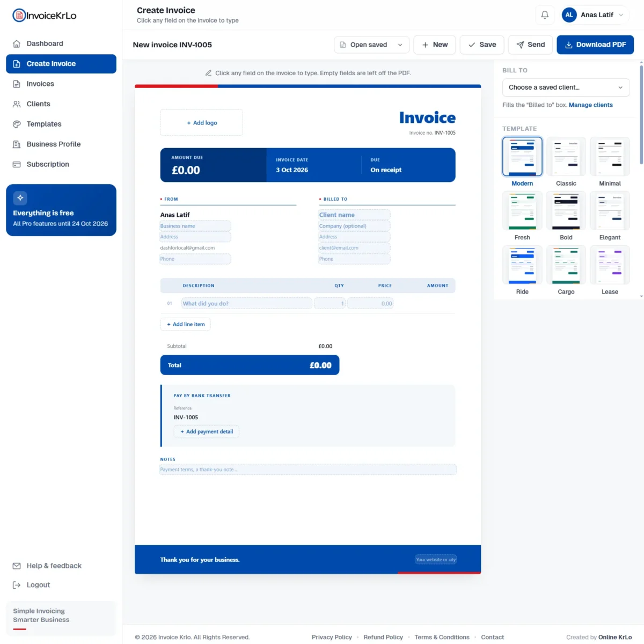Screen dimensions: 644x644
Task: Click the Your website or city field
Action: (x=436, y=560)
